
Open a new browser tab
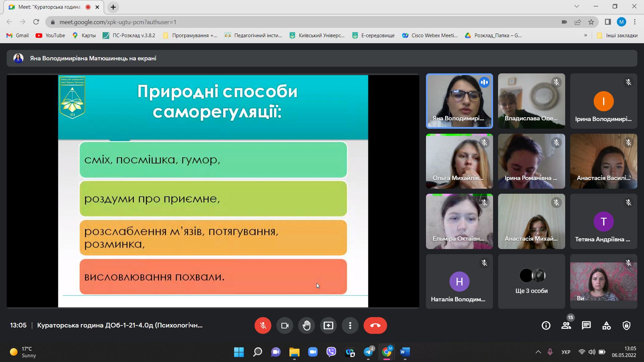pos(113,7)
